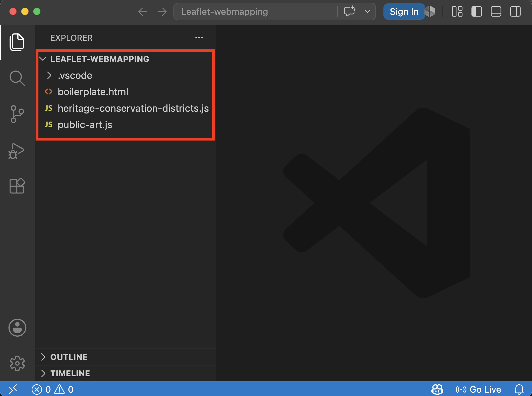Go forward with the right arrow

click(162, 12)
